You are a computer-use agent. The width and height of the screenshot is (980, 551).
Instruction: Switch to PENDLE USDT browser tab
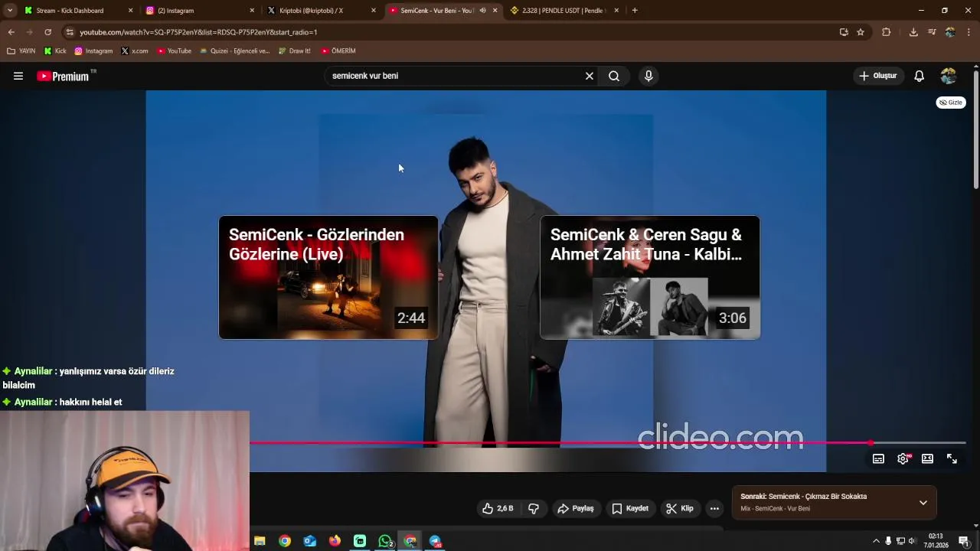tap(563, 11)
